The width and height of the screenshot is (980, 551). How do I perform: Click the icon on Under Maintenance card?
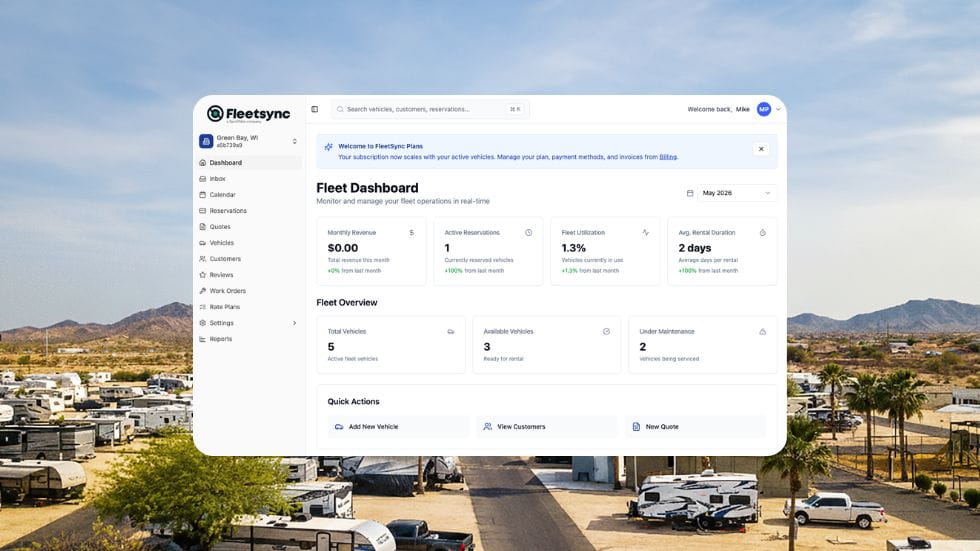coord(762,332)
